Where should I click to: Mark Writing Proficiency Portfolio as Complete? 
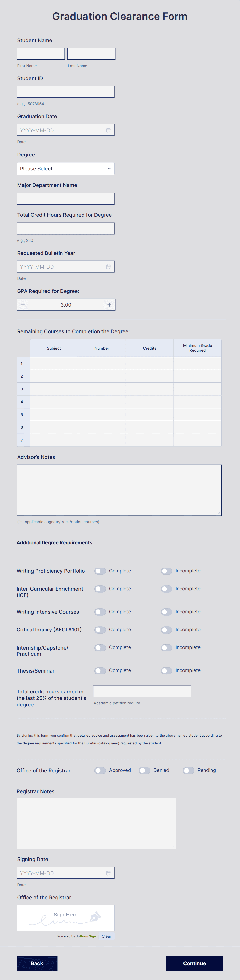[x=100, y=571]
